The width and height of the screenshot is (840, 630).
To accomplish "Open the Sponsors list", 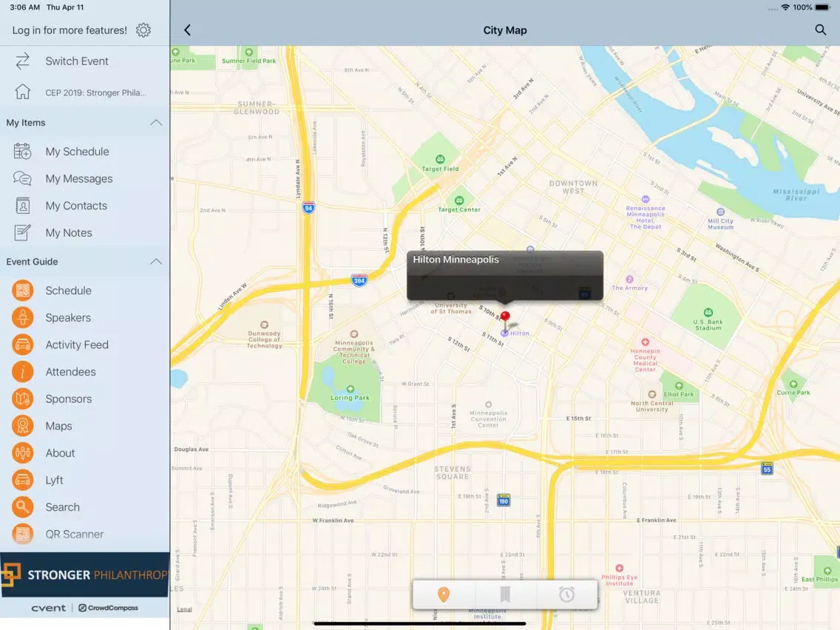I will pyautogui.click(x=84, y=399).
